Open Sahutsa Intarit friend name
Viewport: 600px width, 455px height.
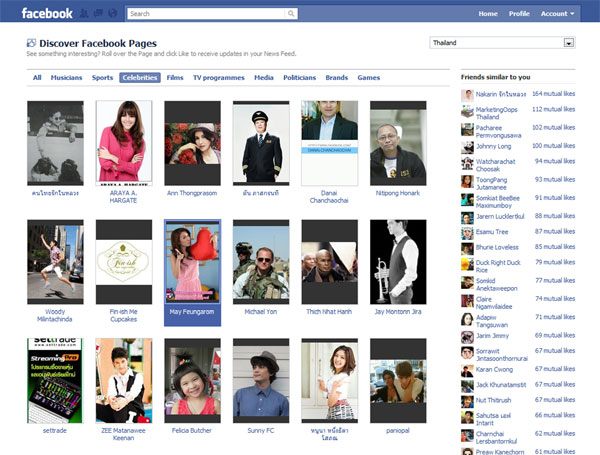pyautogui.click(x=493, y=419)
